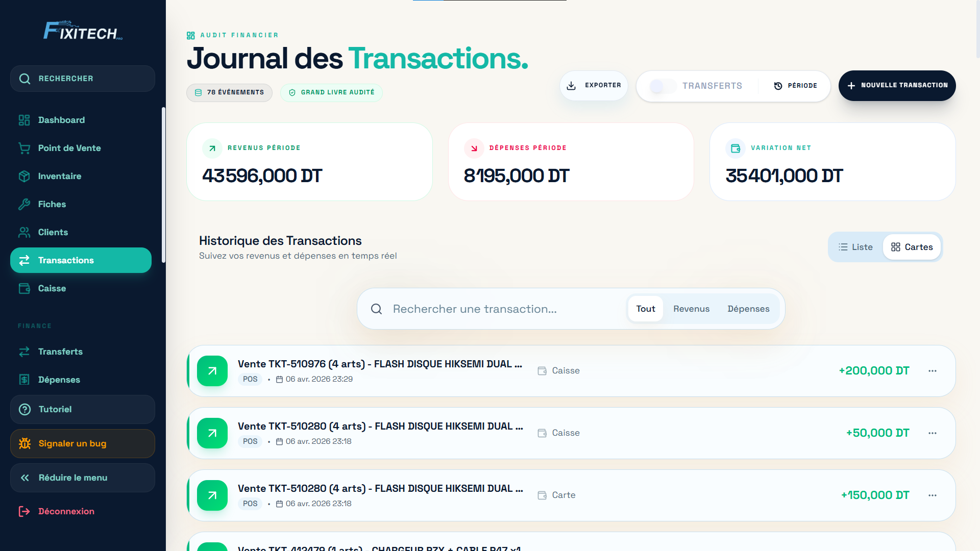This screenshot has height=551, width=980.
Task: Click the transaction search input field
Action: (x=485, y=309)
